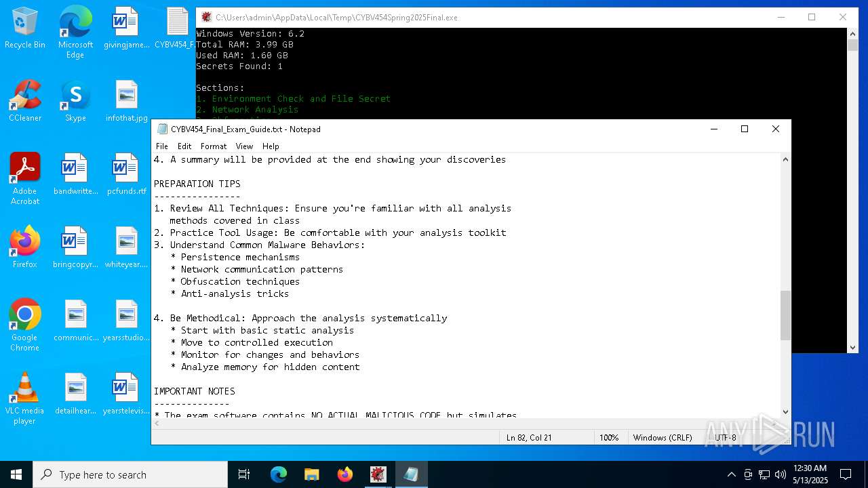Screen dimensions: 868x488
Task: Click 'Secrets Found: 1' in console
Action: (239, 66)
